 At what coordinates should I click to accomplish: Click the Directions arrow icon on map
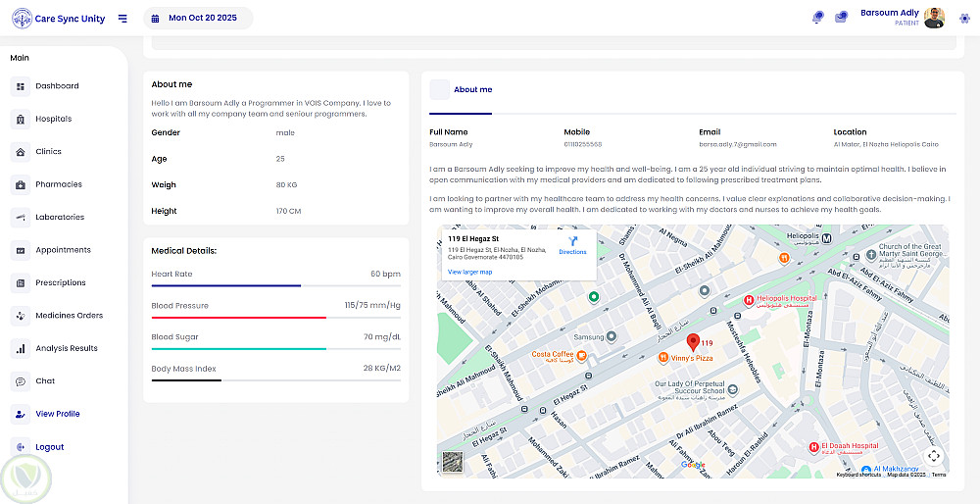click(x=572, y=241)
